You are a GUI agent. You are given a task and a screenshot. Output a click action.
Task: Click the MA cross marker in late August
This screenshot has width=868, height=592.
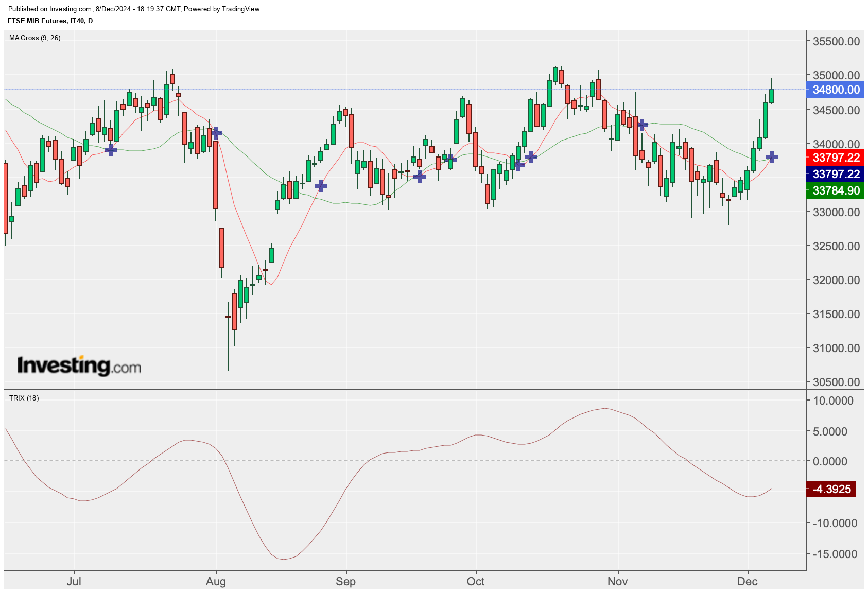point(320,185)
